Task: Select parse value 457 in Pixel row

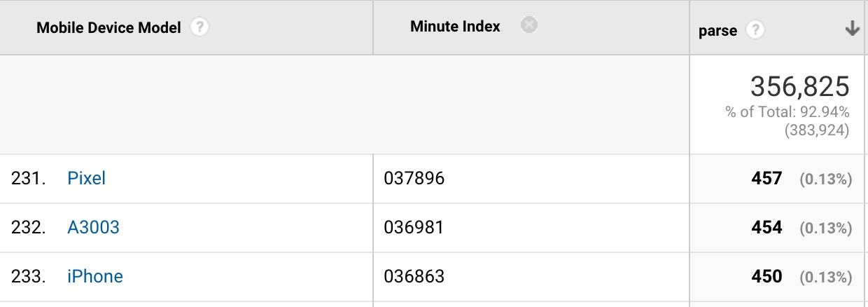Action: 766,179
